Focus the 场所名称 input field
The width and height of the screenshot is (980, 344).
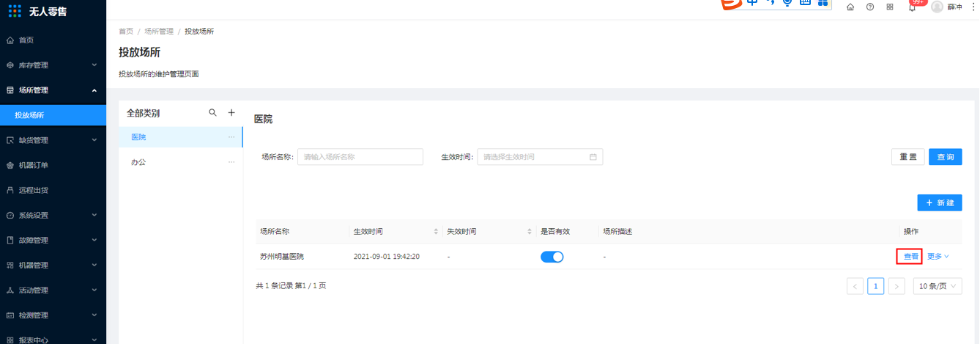point(360,157)
